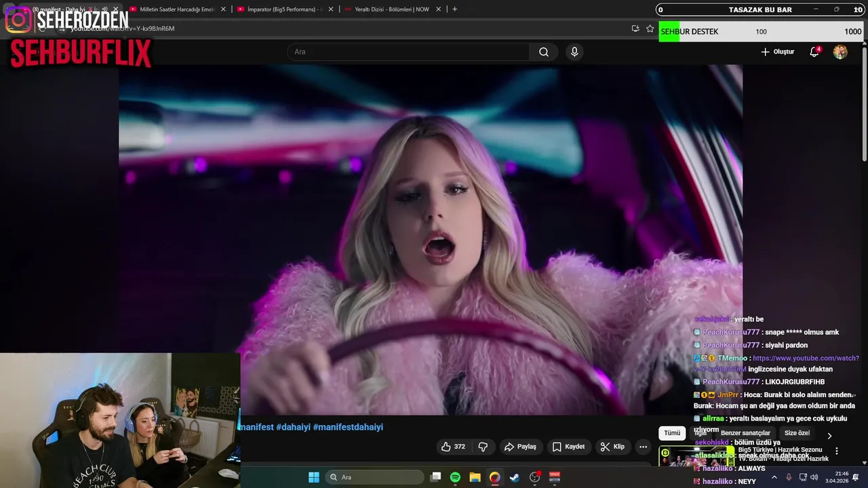
Task: Open the Big5 Türkiye video thumbnail
Action: coord(696,456)
